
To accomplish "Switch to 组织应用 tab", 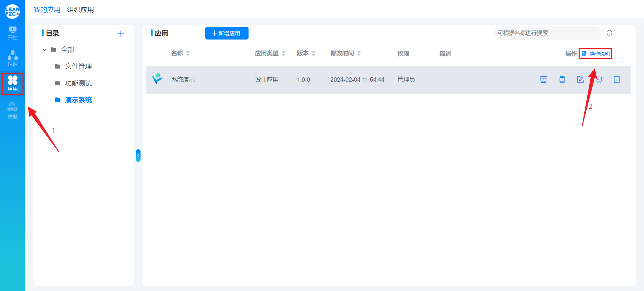I will (80, 10).
